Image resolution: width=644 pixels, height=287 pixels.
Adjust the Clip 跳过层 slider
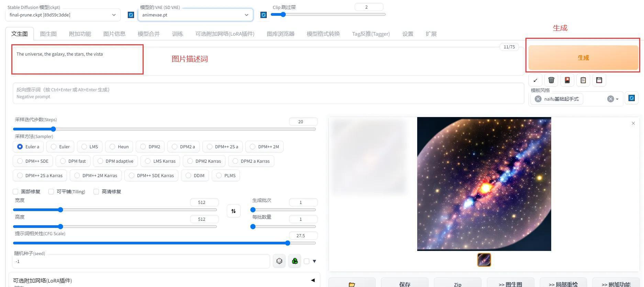pos(328,14)
